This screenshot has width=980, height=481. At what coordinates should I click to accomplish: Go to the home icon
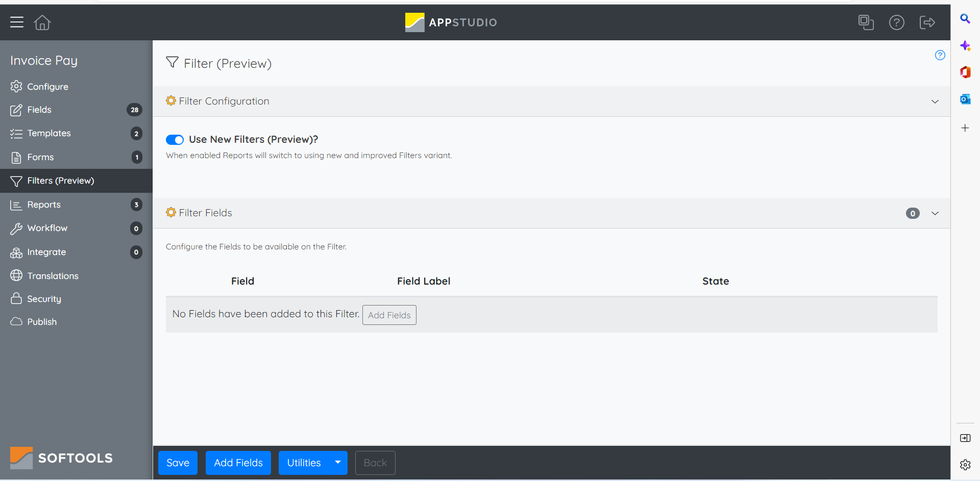42,22
